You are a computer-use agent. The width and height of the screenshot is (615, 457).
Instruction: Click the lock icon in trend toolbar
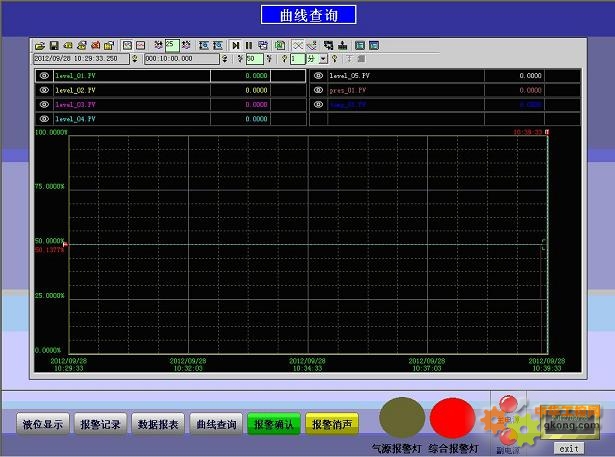click(109, 46)
